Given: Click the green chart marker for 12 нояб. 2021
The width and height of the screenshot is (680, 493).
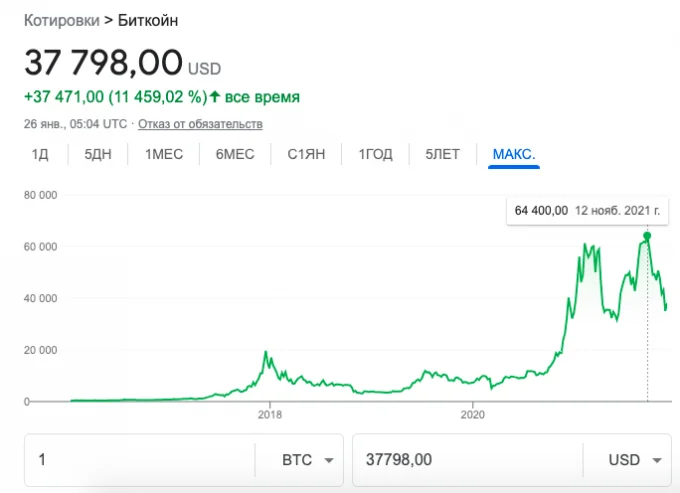Looking at the screenshot, I should click(647, 236).
